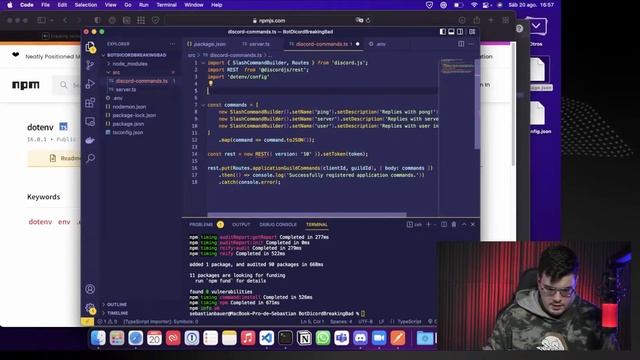Collapse BOTDICORDBREAKINGBAD project root
640x360 pixels.
pos(135,55)
